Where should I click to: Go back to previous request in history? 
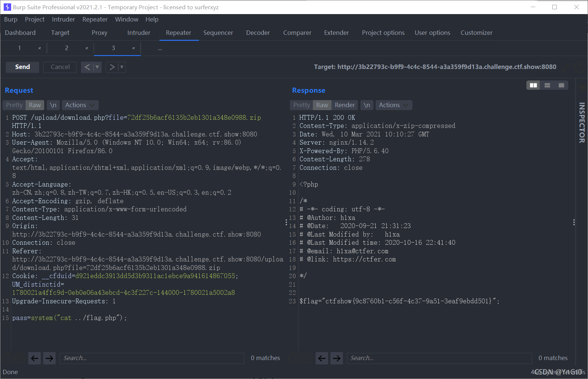click(87, 67)
